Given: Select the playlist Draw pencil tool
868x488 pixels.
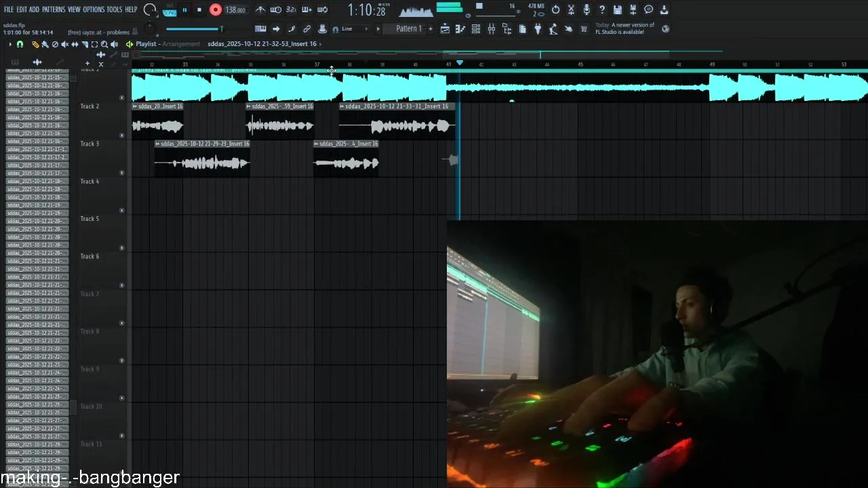Looking at the screenshot, I should pyautogui.click(x=35, y=44).
